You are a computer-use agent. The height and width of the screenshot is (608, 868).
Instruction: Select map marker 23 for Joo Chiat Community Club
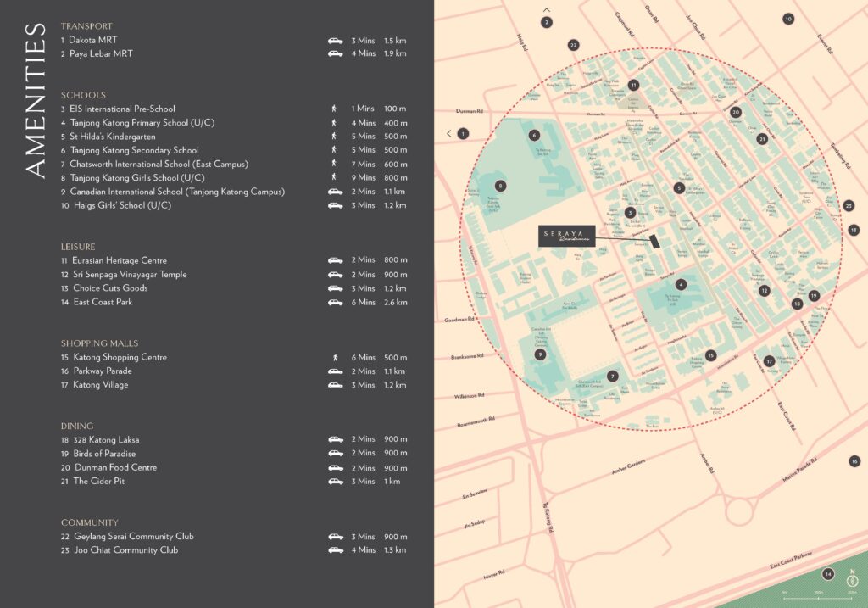(x=849, y=205)
